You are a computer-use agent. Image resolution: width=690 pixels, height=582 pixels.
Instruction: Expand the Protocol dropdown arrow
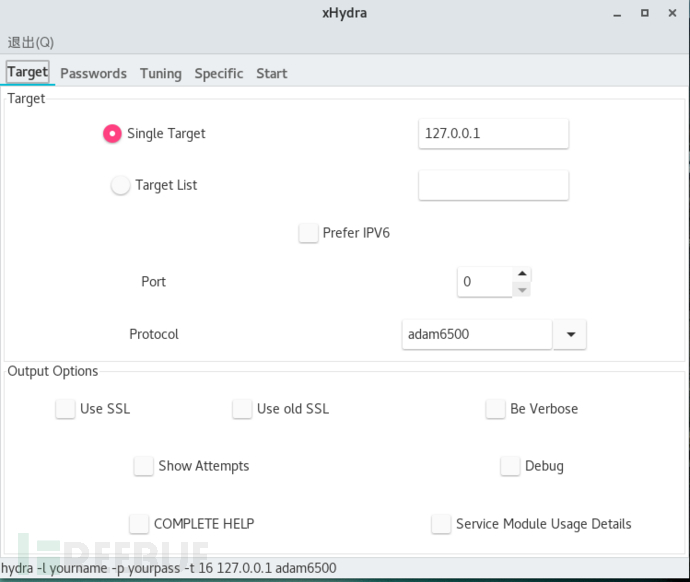tap(570, 334)
